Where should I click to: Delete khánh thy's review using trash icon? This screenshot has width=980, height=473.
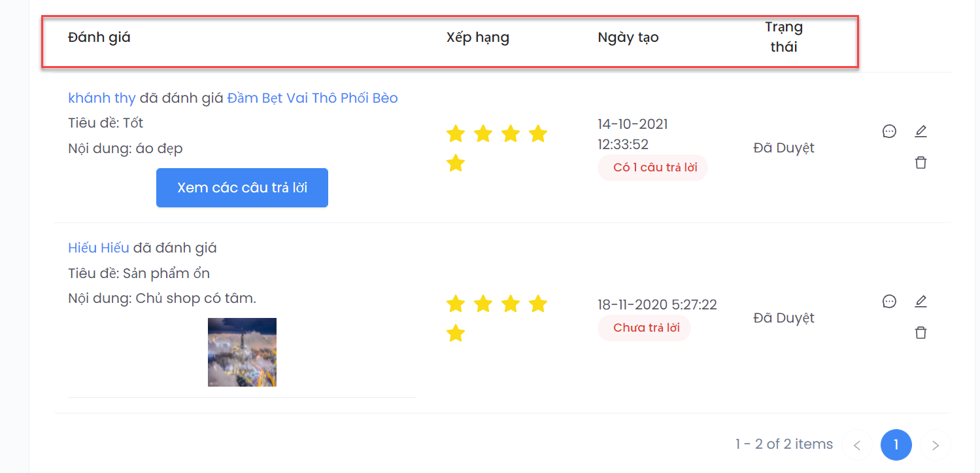tap(921, 163)
